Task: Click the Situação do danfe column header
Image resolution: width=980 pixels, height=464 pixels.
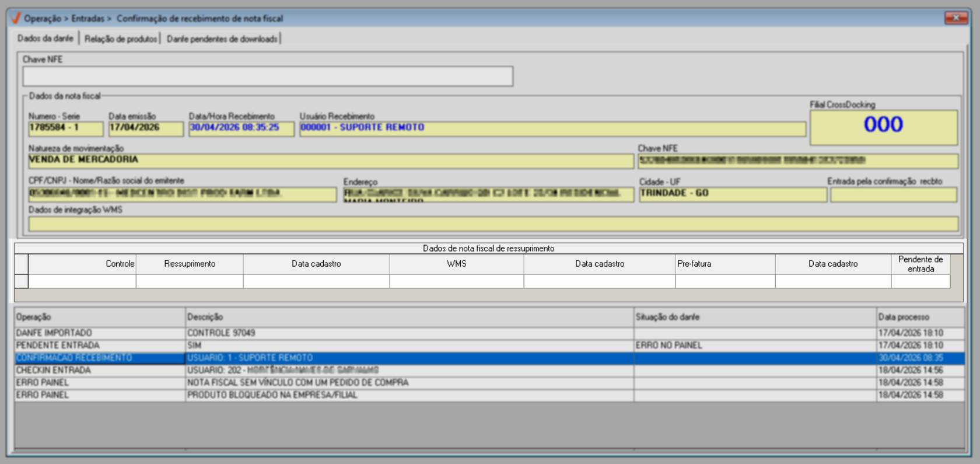Action: (x=755, y=317)
